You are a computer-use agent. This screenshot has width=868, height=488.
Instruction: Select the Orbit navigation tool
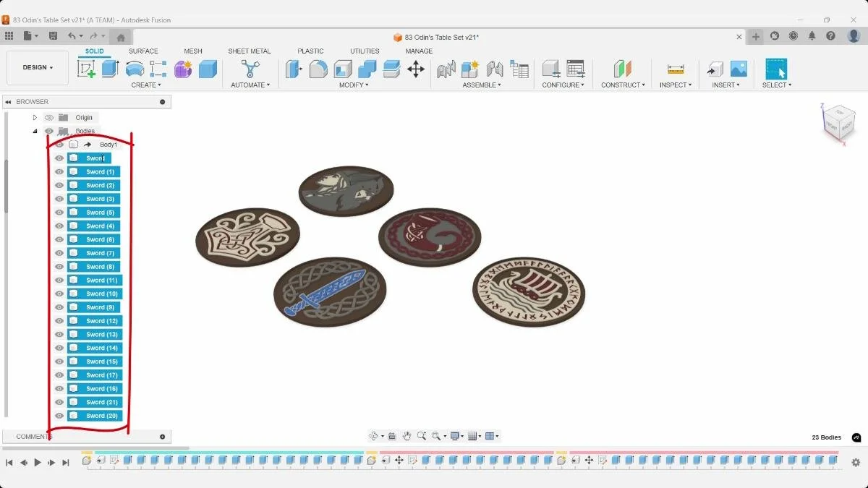coord(374,436)
